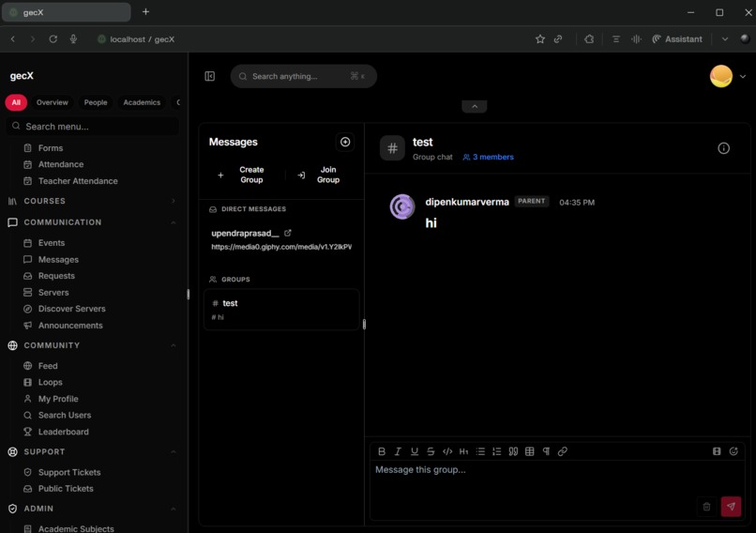Switch to the Overview tab
The image size is (756, 533).
pos(53,102)
